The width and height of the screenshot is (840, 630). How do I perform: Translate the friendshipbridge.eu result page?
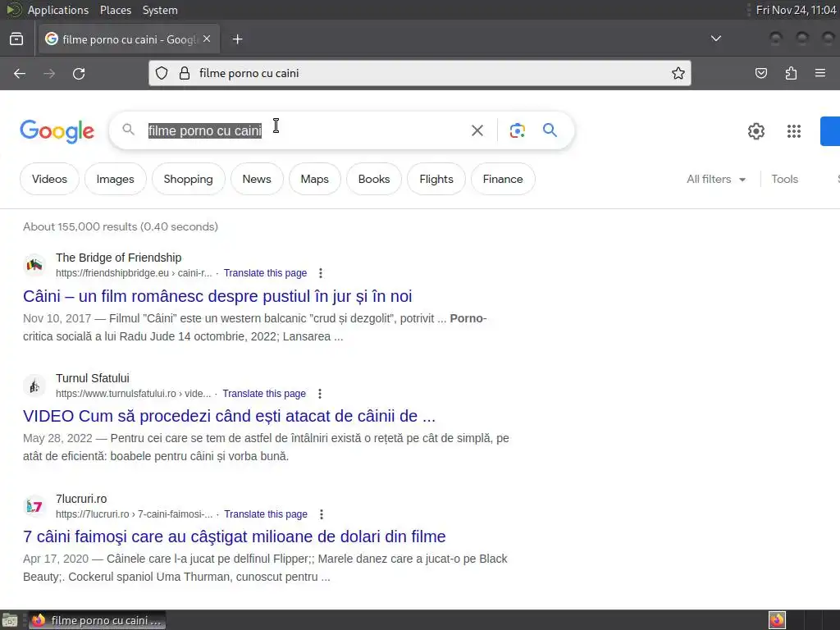pyautogui.click(x=265, y=273)
